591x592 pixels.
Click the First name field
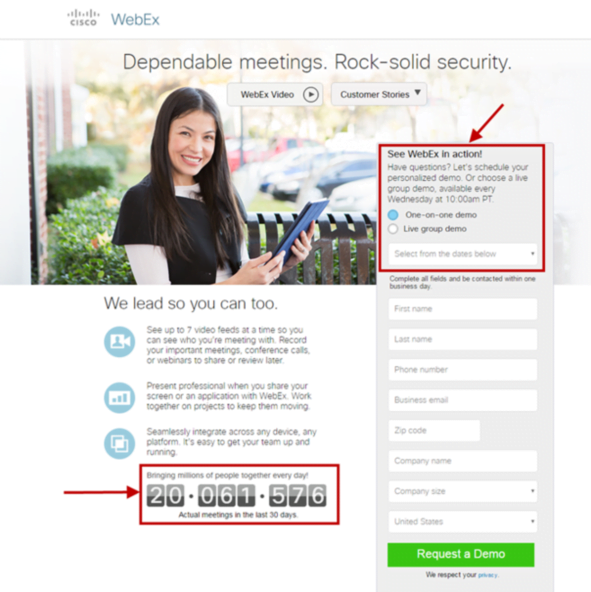463,309
